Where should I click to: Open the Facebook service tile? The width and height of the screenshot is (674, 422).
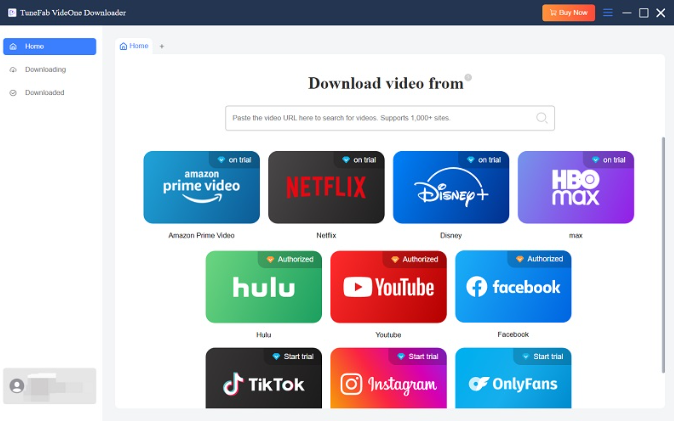tap(513, 286)
